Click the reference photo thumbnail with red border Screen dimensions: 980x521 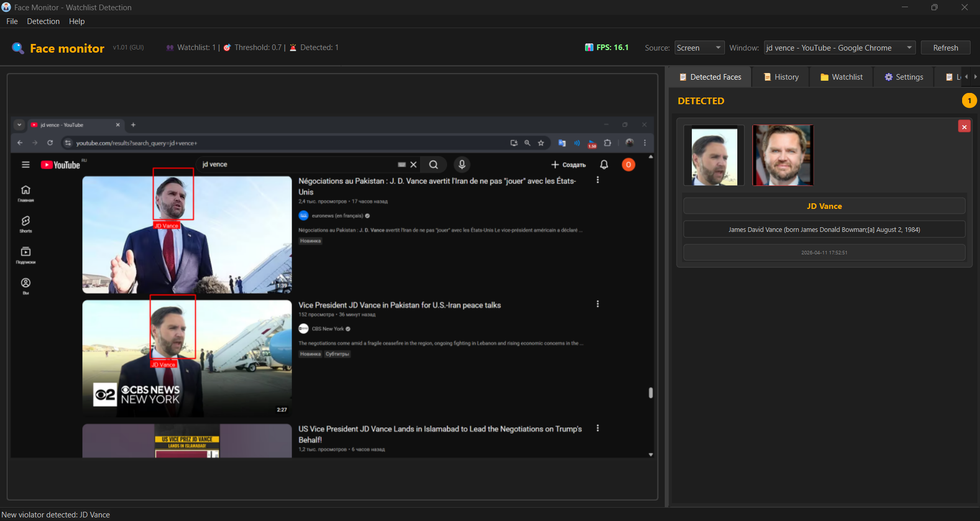(783, 155)
